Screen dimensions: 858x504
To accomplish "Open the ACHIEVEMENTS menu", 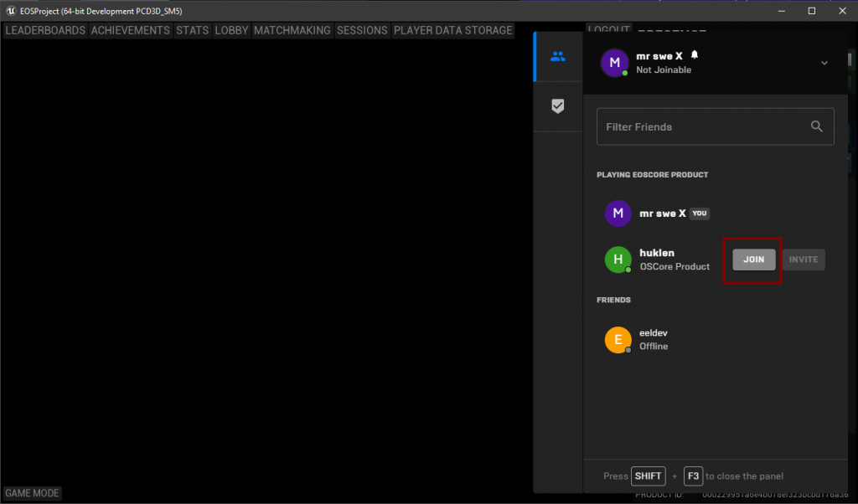I will click(131, 30).
